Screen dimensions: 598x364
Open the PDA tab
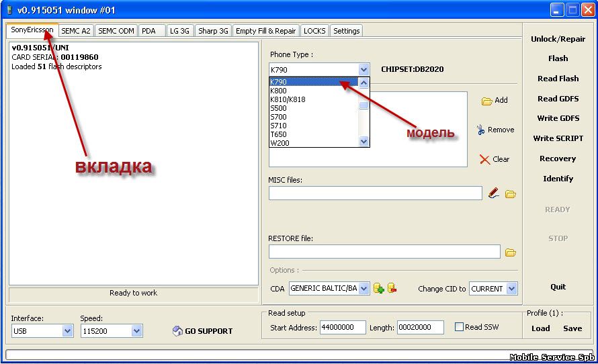(x=152, y=31)
